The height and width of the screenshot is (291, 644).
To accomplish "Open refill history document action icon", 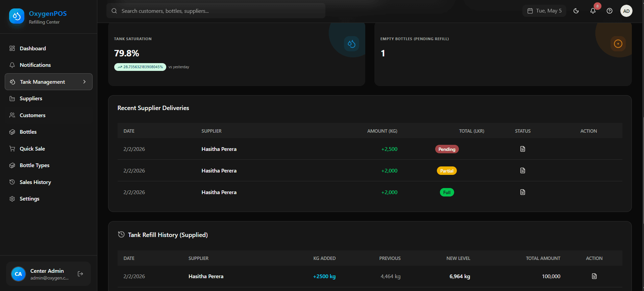I will coord(594,276).
